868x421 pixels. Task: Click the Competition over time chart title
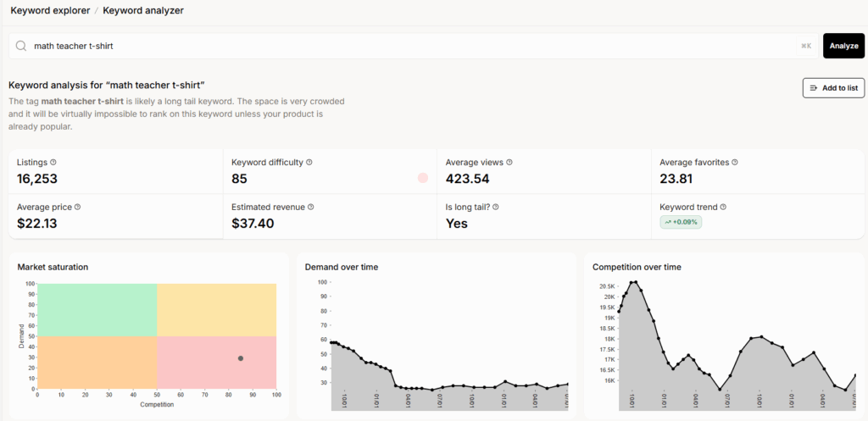(637, 267)
